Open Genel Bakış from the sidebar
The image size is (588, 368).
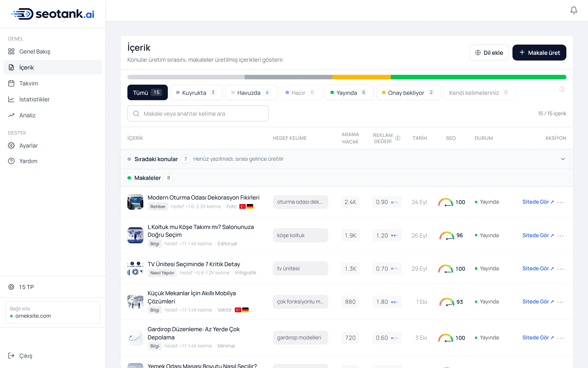click(53, 51)
